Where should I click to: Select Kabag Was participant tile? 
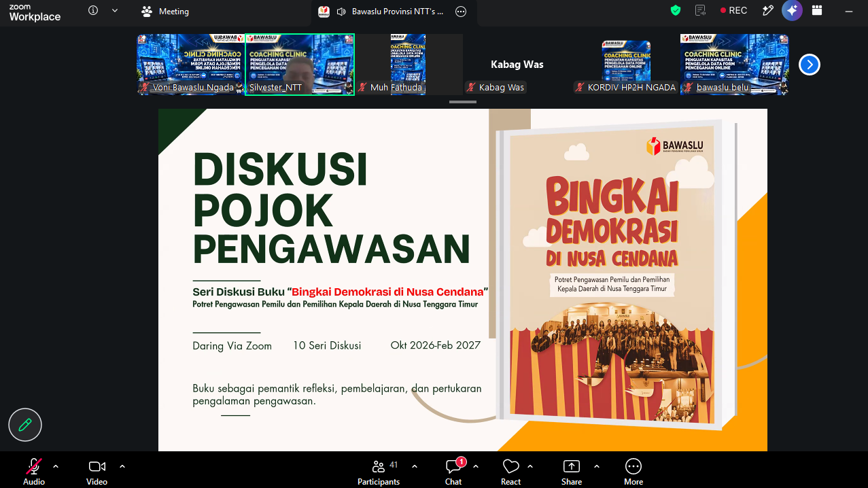pyautogui.click(x=517, y=65)
